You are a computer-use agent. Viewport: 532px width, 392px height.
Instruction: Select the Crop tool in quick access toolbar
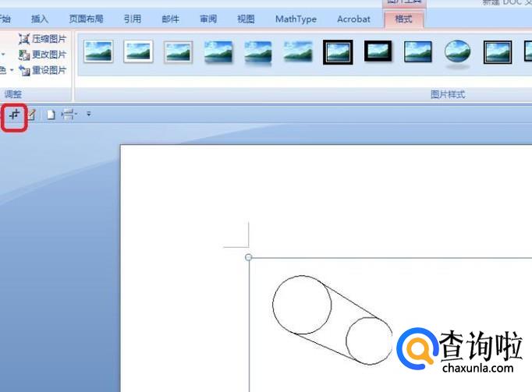click(14, 115)
